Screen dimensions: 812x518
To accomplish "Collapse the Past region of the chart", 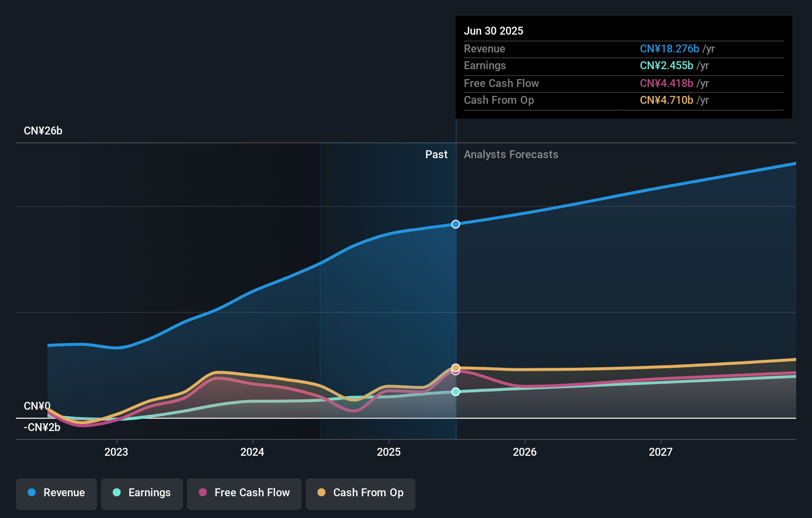I will click(436, 154).
